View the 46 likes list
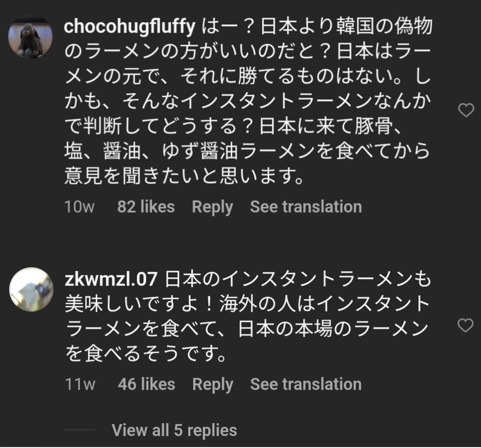 tap(146, 385)
